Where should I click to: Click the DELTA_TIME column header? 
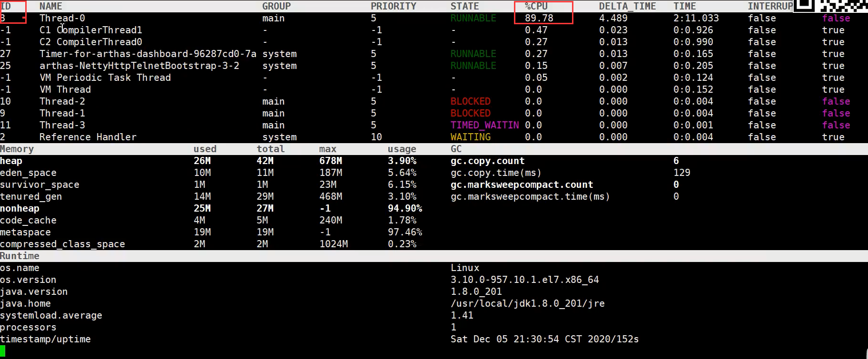pyautogui.click(x=627, y=6)
